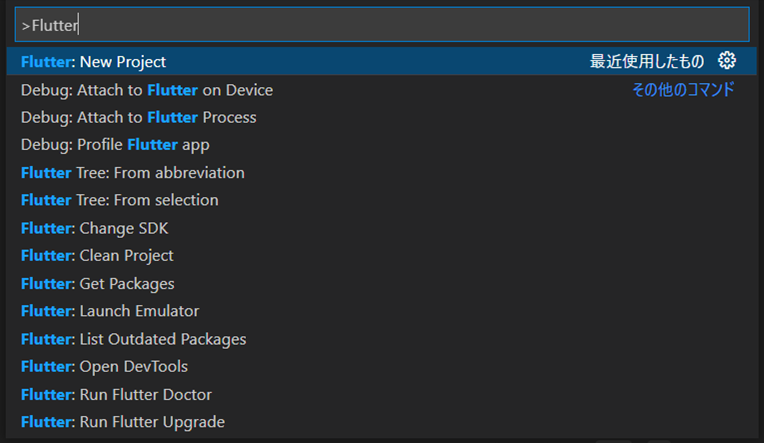Select Debug: Profile Flutter app
Screen dimensions: 764x443
115,145
